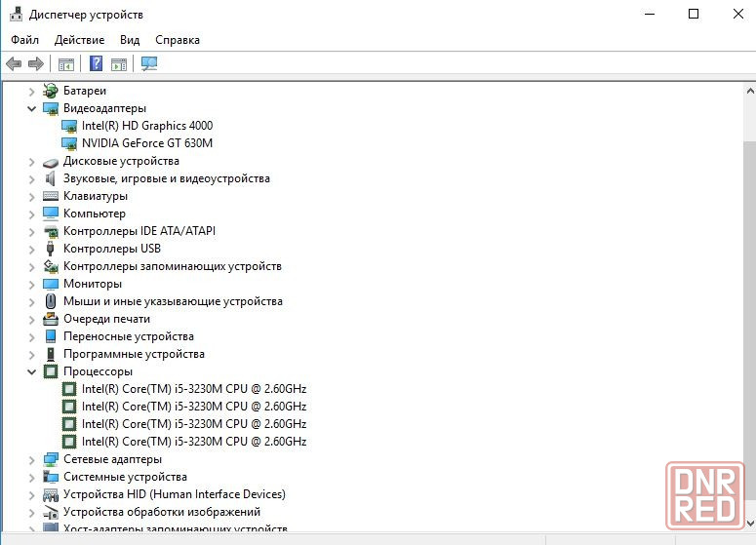This screenshot has height=545, width=756.
Task: Click the Мониторы category icon
Action: tap(51, 284)
